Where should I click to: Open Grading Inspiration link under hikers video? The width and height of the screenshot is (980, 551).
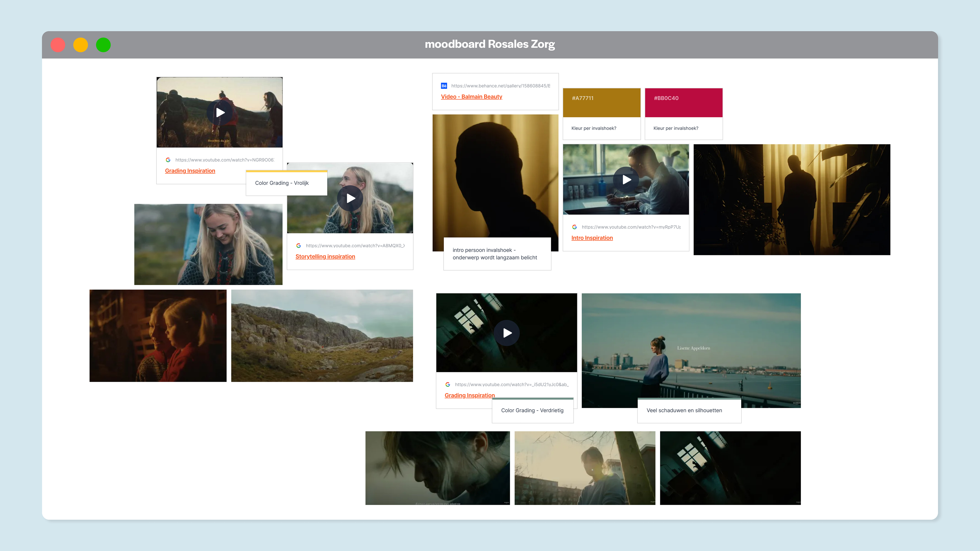pyautogui.click(x=190, y=171)
